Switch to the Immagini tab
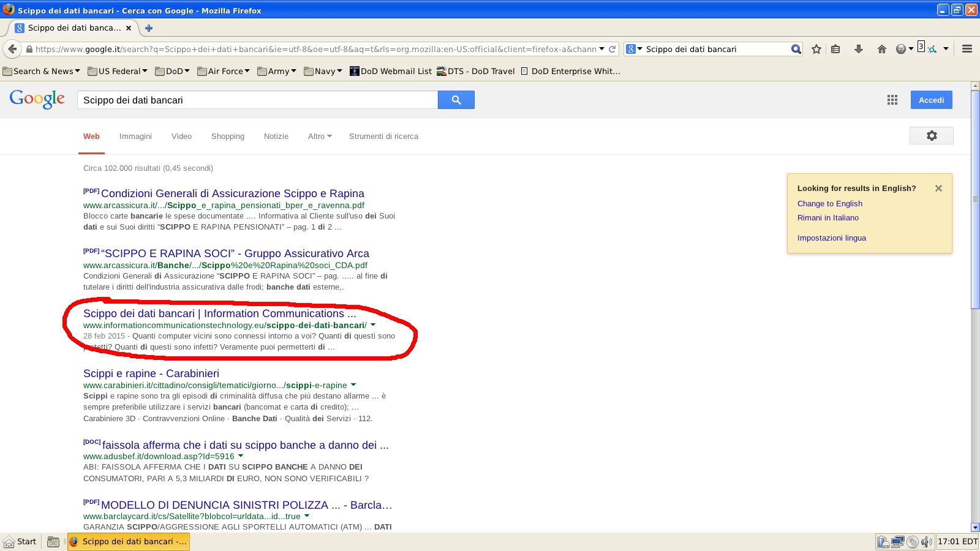The width and height of the screenshot is (980, 551). [x=135, y=137]
